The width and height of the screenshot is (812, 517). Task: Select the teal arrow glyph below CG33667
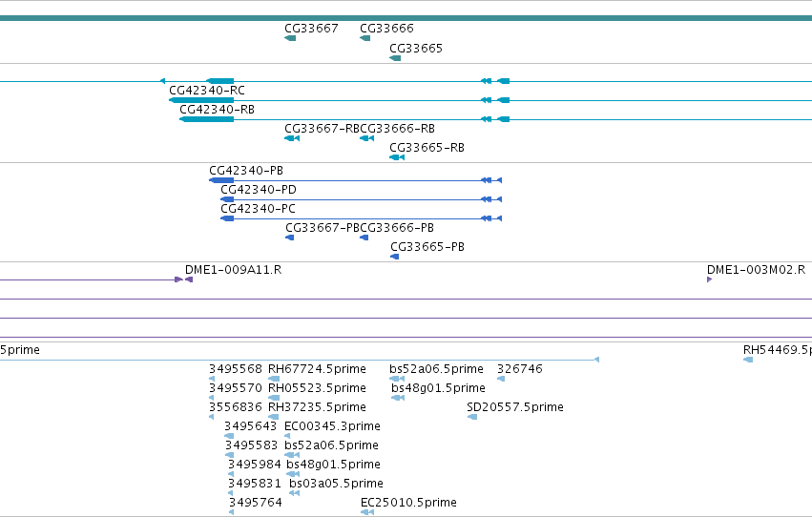tap(290, 38)
